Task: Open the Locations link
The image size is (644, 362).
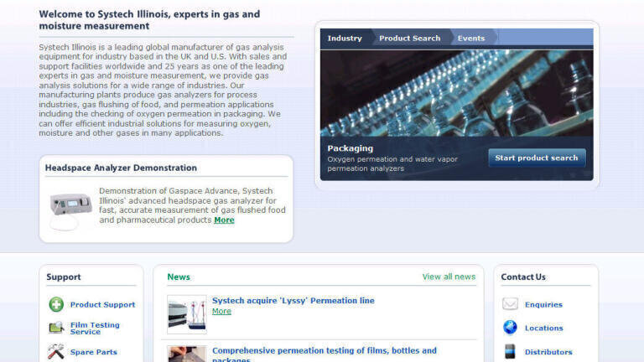Action: (x=543, y=328)
